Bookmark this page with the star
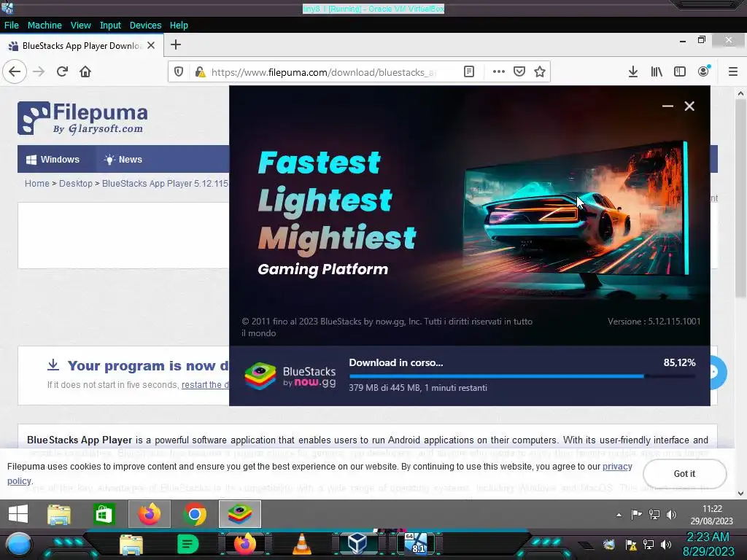Screen dimensions: 747x560 (540, 72)
